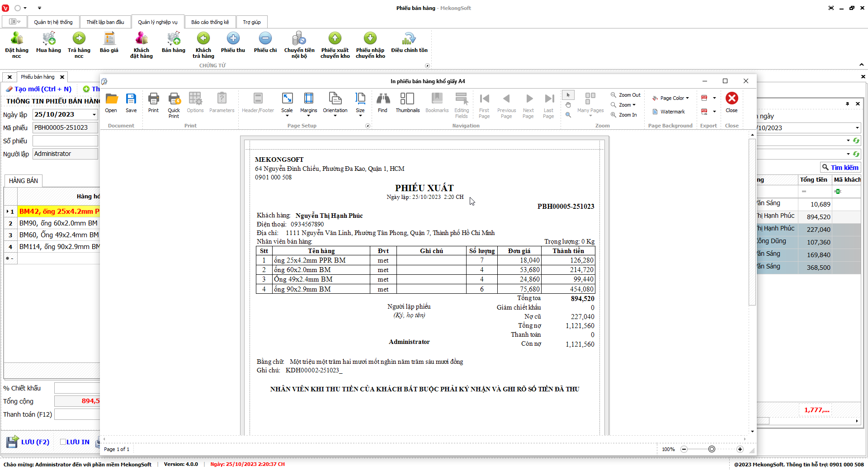Select the Zoom In tool

624,115
